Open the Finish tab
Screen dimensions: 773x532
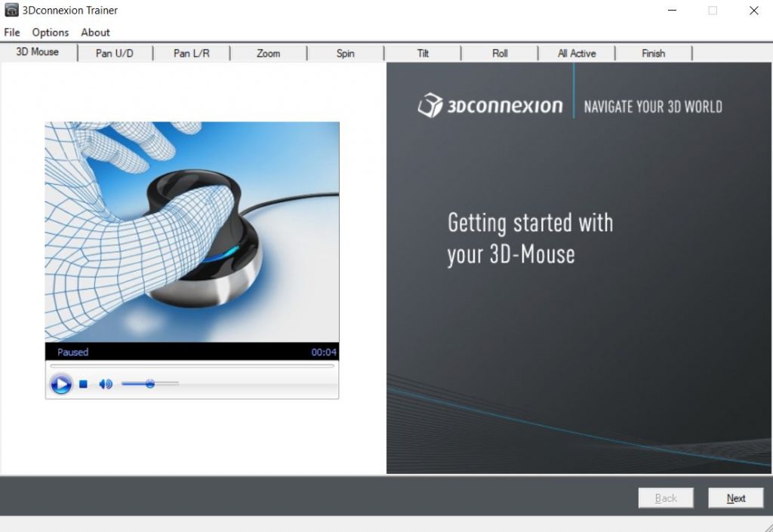(654, 53)
